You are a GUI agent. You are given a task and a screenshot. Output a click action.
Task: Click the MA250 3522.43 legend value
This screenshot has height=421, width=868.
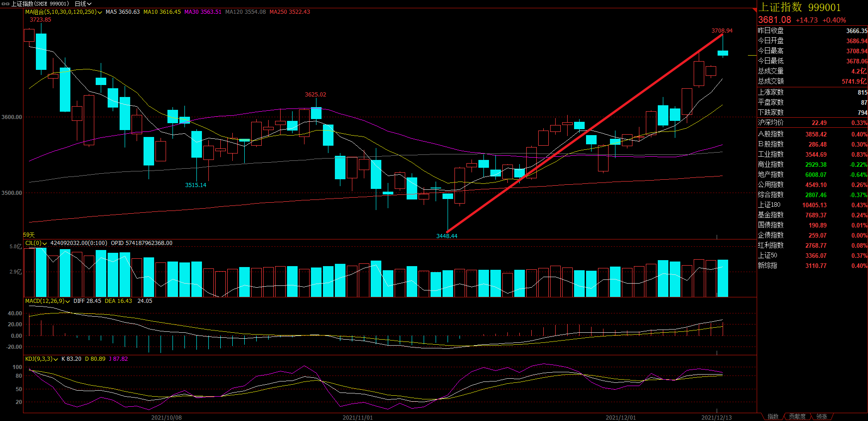pyautogui.click(x=289, y=12)
